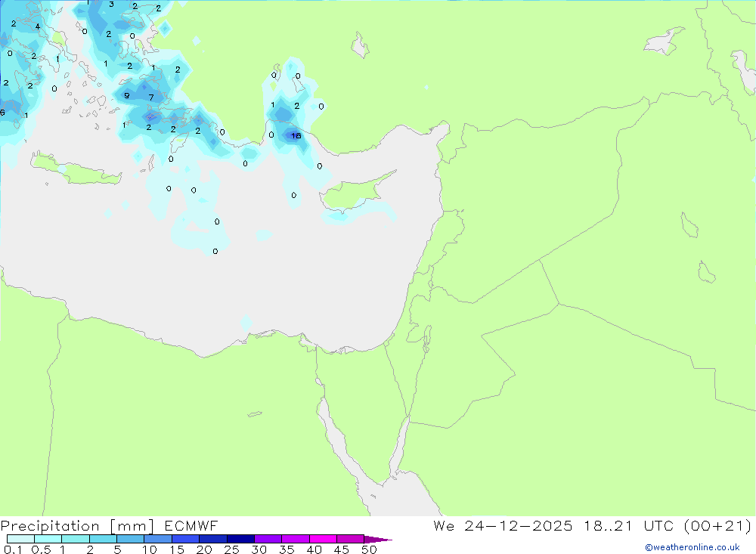Click the 10–15 mm legend color swatch
The image size is (756, 554).
pos(158,539)
